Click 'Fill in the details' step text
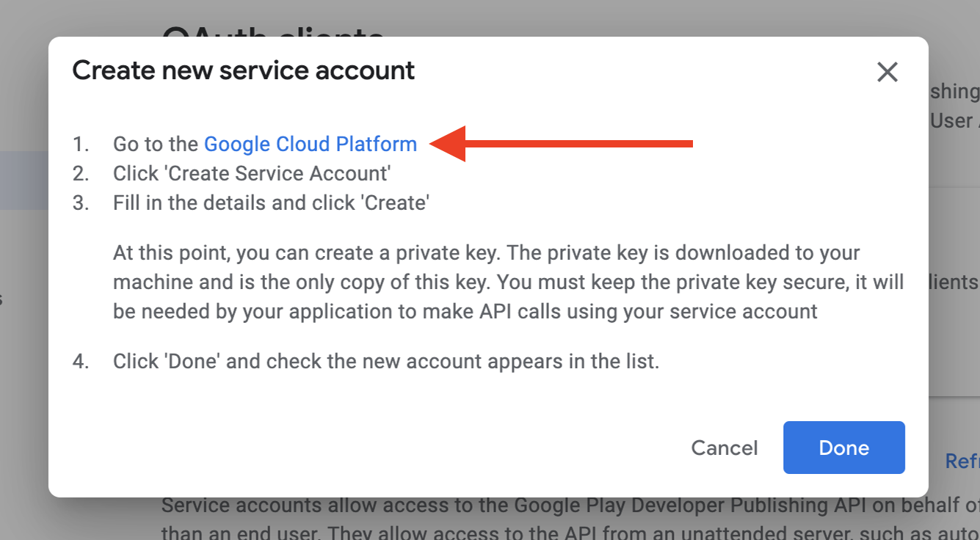Viewport: 980px width, 540px height. point(270,203)
